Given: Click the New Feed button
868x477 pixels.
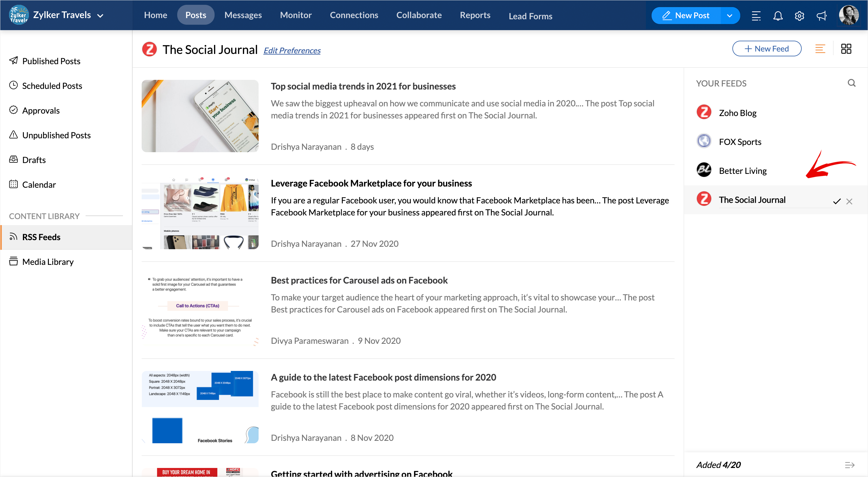Looking at the screenshot, I should [x=766, y=49].
